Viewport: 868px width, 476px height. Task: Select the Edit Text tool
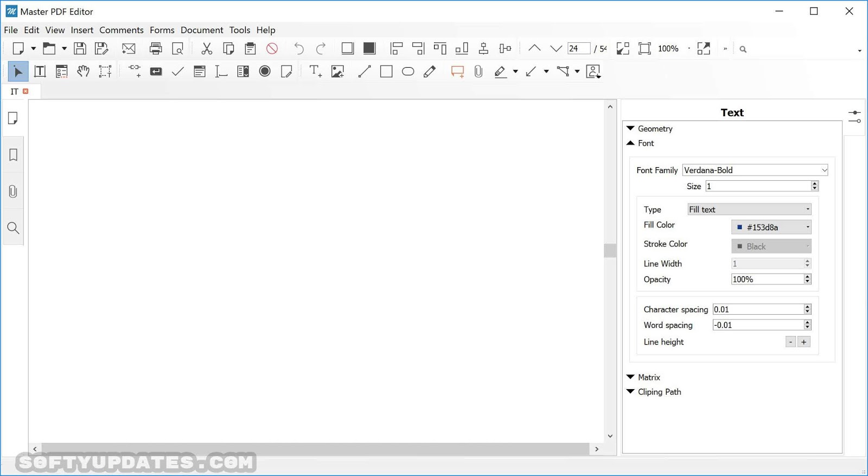point(40,71)
